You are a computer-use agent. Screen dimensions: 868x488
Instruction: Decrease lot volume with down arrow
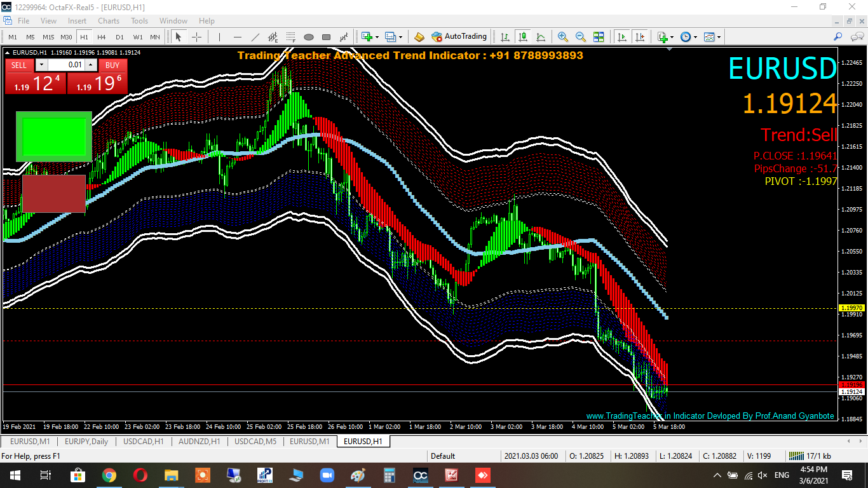41,65
